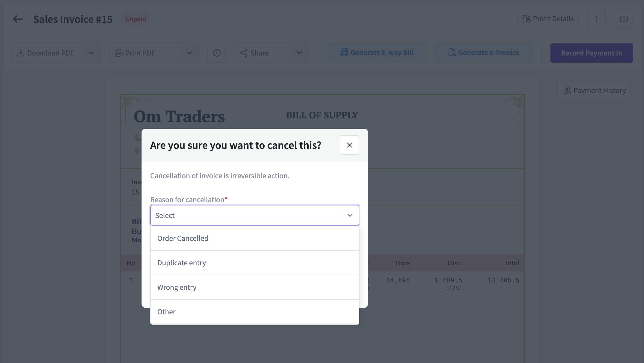Image resolution: width=644 pixels, height=363 pixels.
Task: Click Record Payment In button
Action: coord(591,53)
